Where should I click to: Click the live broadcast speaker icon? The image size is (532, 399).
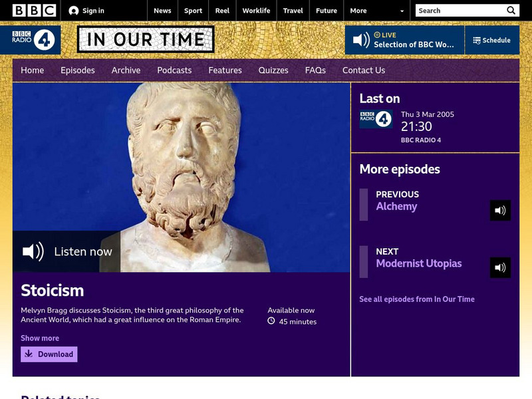(x=361, y=39)
